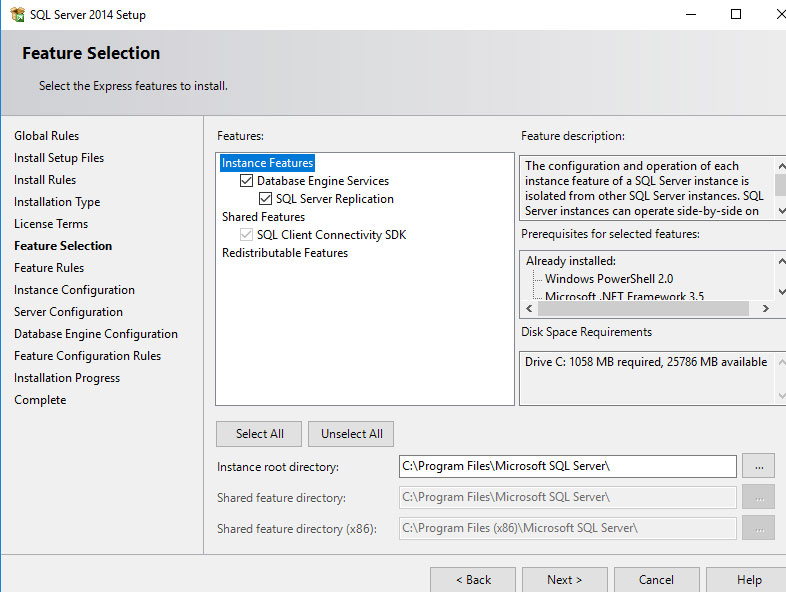Click the Feature Rules step
The image size is (786, 592).
click(x=49, y=268)
